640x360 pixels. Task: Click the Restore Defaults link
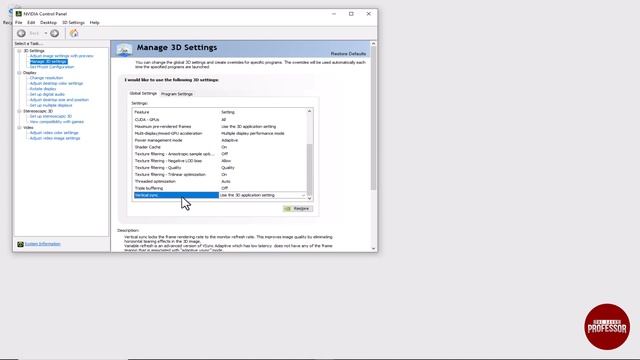tap(348, 54)
